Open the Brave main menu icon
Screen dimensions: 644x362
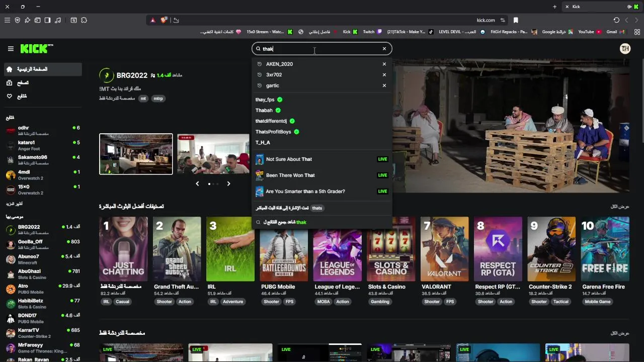point(7,20)
